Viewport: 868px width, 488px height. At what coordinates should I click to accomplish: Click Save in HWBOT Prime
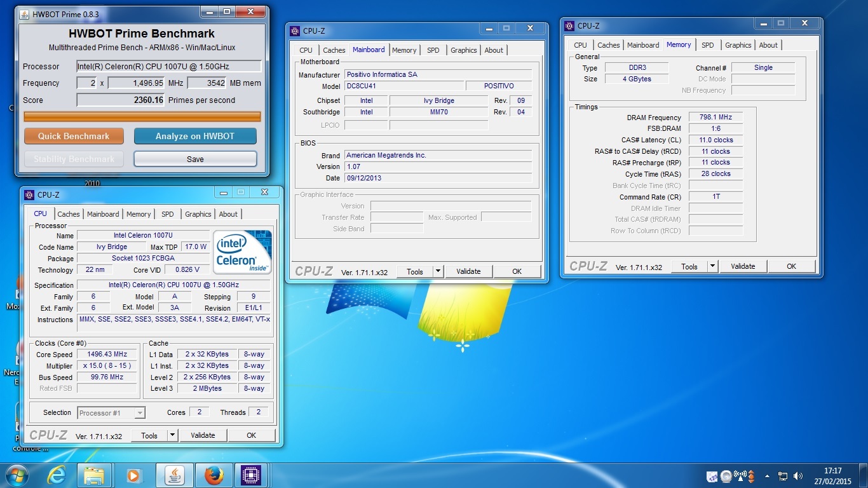(195, 159)
